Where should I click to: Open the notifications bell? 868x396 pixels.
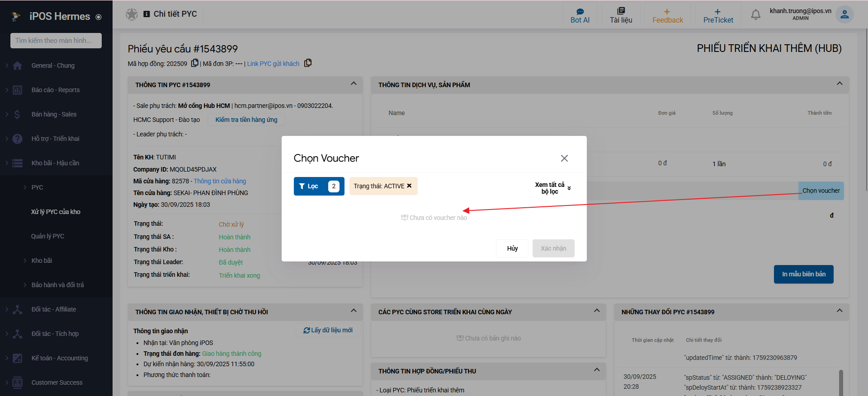pyautogui.click(x=755, y=15)
